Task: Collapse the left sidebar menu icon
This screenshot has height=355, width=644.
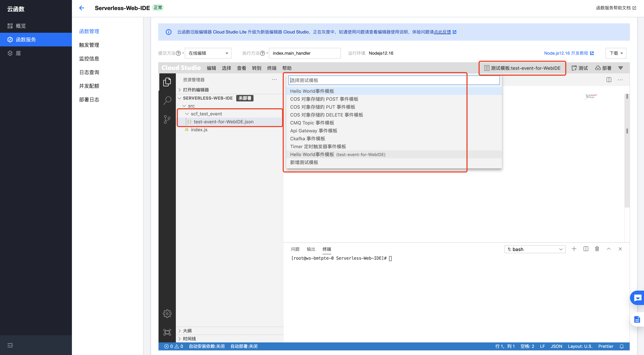Action: (10, 345)
